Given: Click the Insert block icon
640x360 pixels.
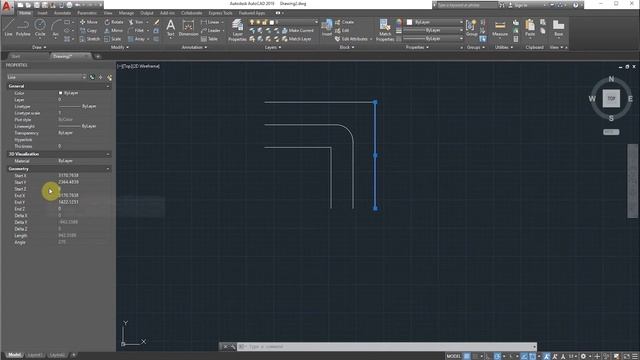Looking at the screenshot, I should point(327,28).
